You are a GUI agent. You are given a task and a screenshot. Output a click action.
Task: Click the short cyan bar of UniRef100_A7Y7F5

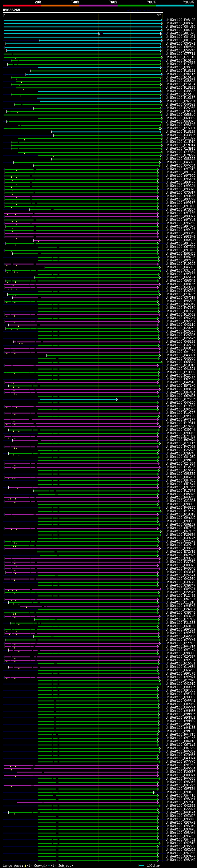(x=79, y=399)
